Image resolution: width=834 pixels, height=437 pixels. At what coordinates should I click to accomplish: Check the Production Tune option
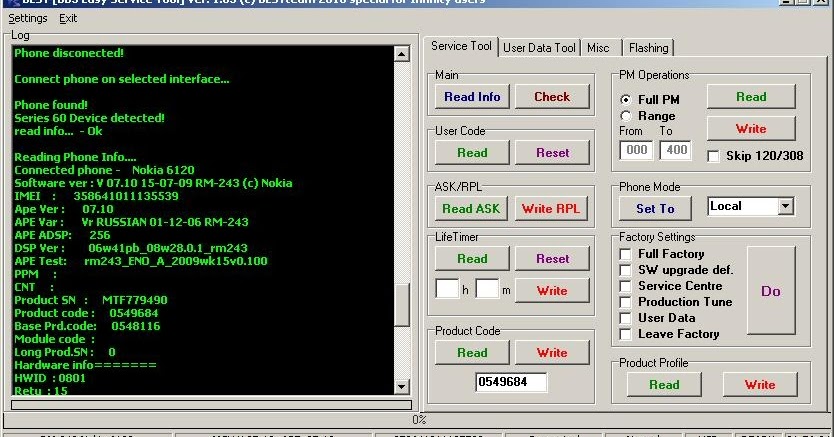626,302
